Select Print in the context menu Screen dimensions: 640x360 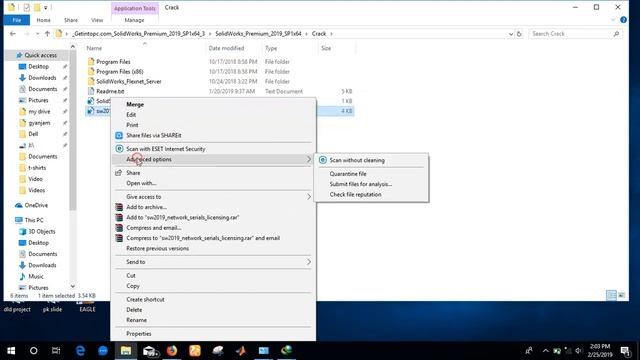tap(132, 125)
